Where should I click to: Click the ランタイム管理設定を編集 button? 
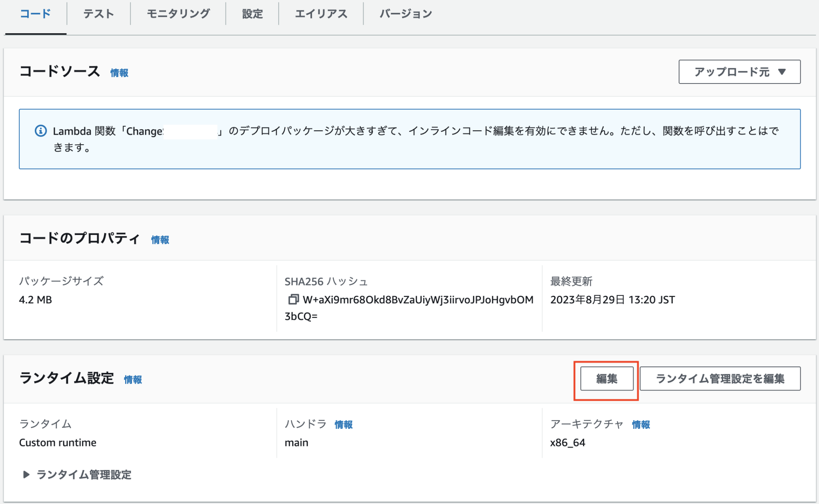(721, 378)
